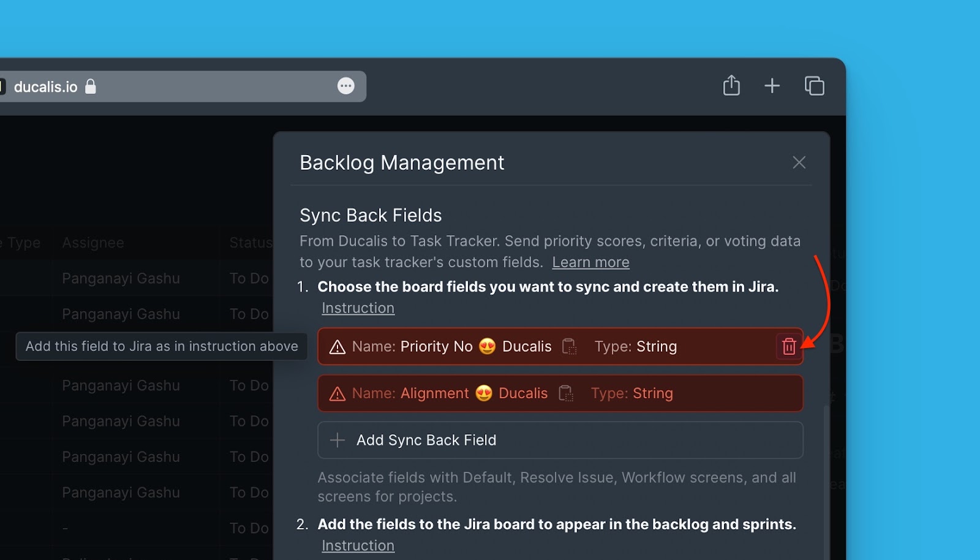Click warning icon on Alignment field

tap(337, 394)
